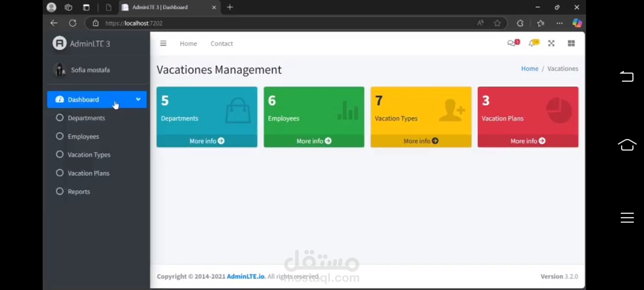Click the pie chart icon on the Vacation Plans card
Screen dimensions: 644x290
(559, 110)
